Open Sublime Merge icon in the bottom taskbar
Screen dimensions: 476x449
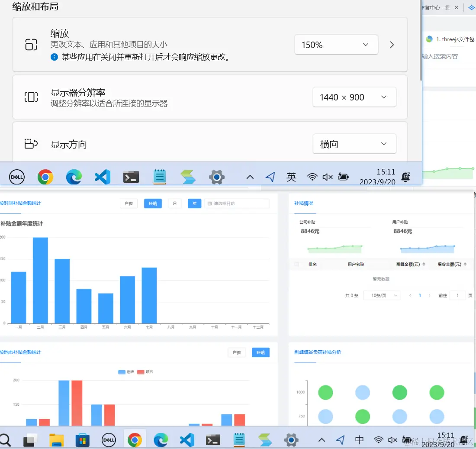[x=265, y=439]
